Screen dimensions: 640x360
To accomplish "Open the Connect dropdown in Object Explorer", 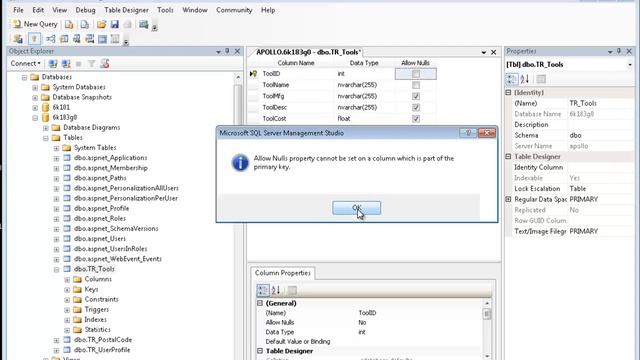I will pos(25,64).
